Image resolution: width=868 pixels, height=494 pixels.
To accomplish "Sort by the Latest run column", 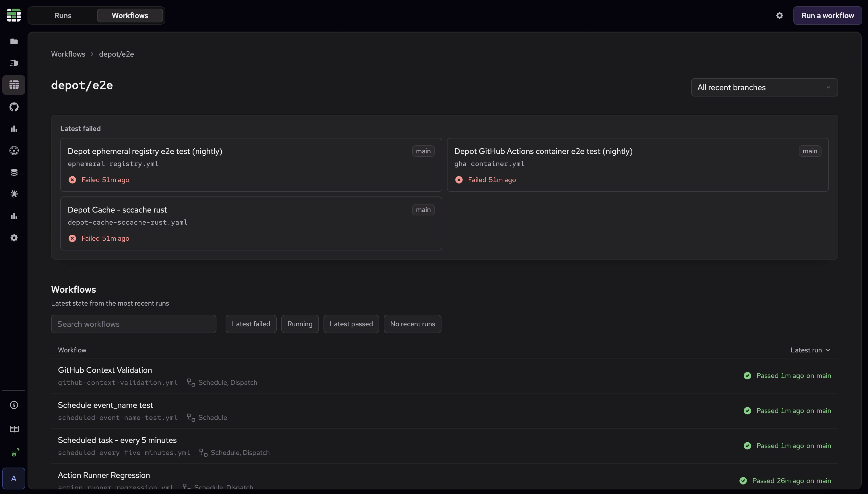I will (x=810, y=350).
